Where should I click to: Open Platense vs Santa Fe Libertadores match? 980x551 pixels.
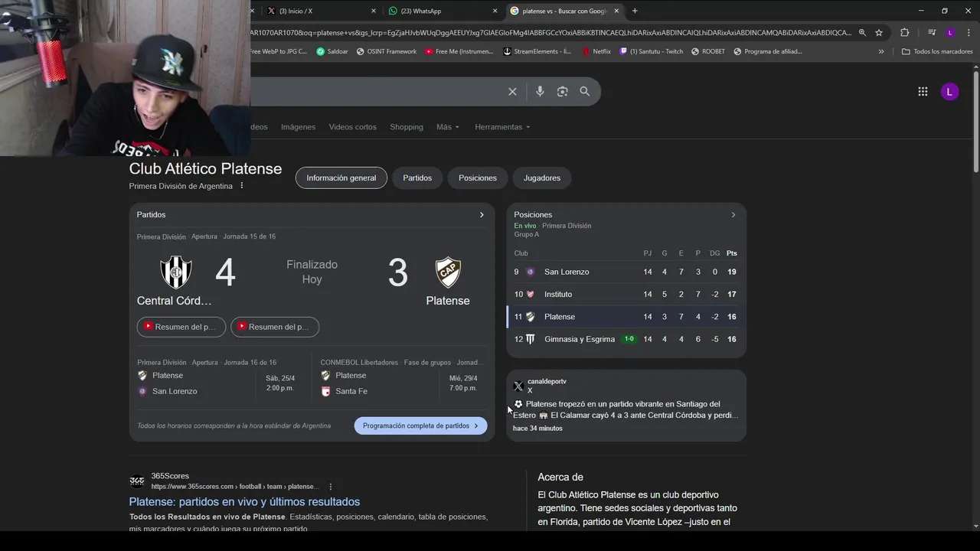coord(400,383)
